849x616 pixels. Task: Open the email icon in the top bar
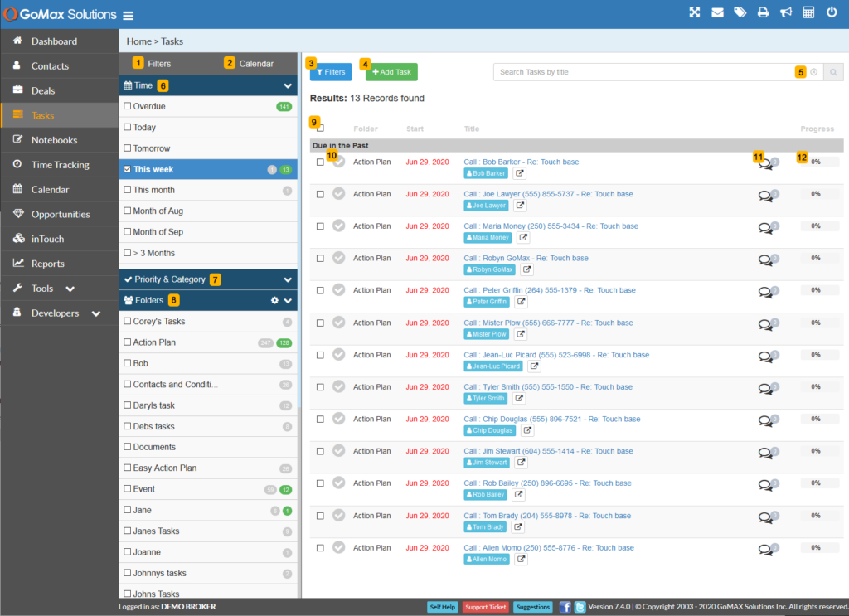point(718,12)
